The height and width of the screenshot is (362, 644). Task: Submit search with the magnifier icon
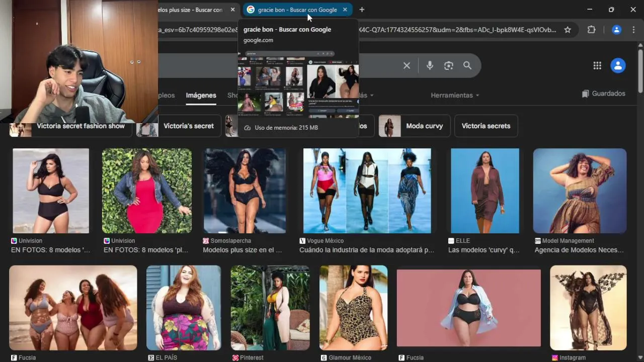point(467,65)
